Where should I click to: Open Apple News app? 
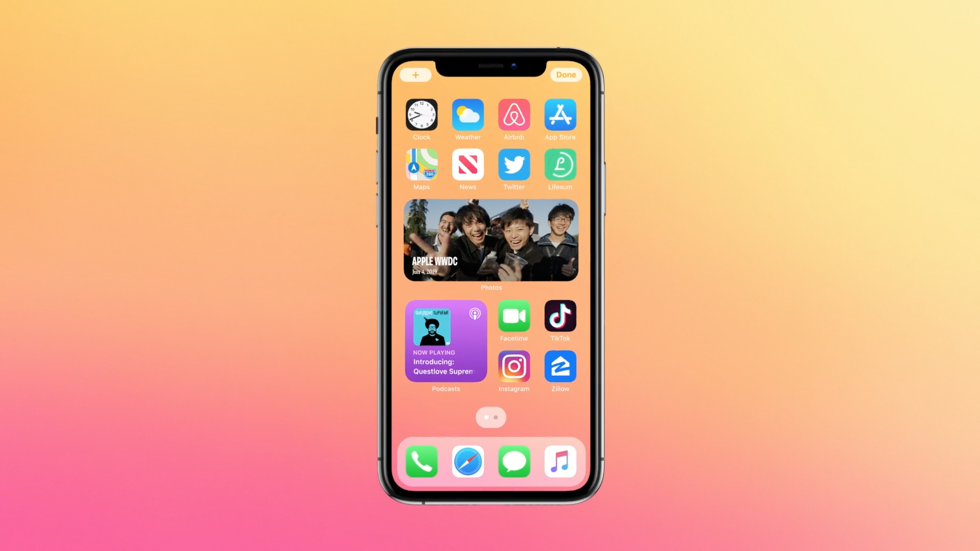point(467,165)
